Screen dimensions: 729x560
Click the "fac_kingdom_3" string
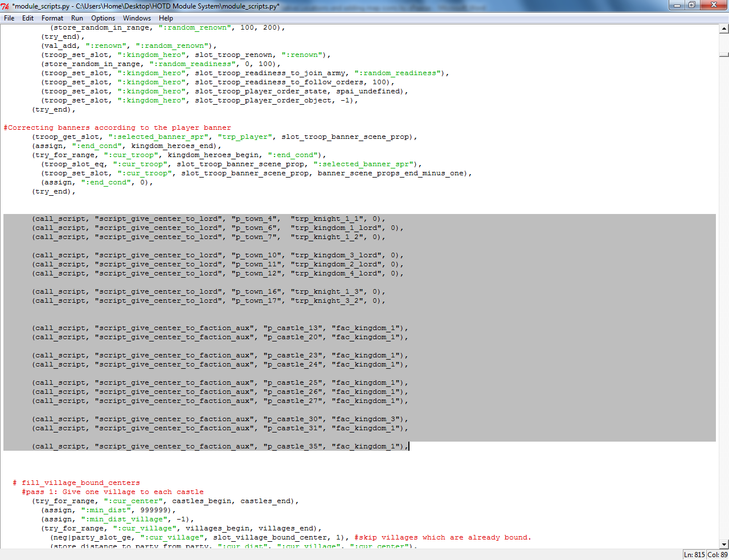[x=366, y=419]
